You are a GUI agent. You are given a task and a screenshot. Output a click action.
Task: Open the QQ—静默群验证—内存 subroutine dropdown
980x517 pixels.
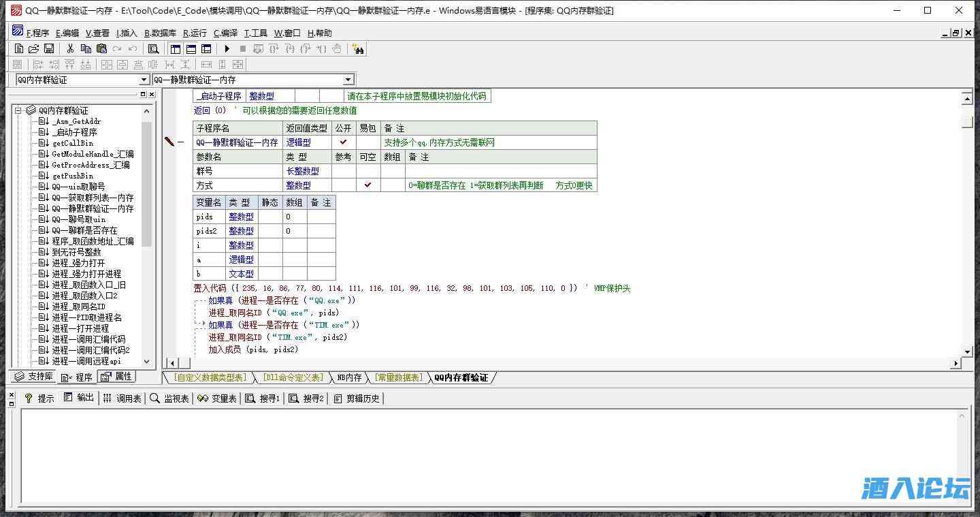click(348, 80)
